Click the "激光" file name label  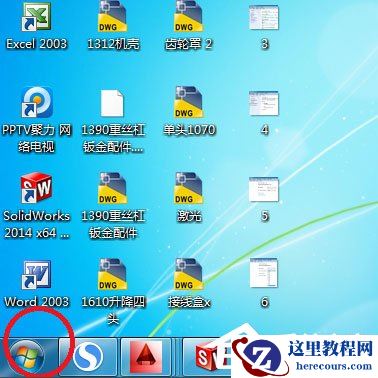click(x=189, y=216)
